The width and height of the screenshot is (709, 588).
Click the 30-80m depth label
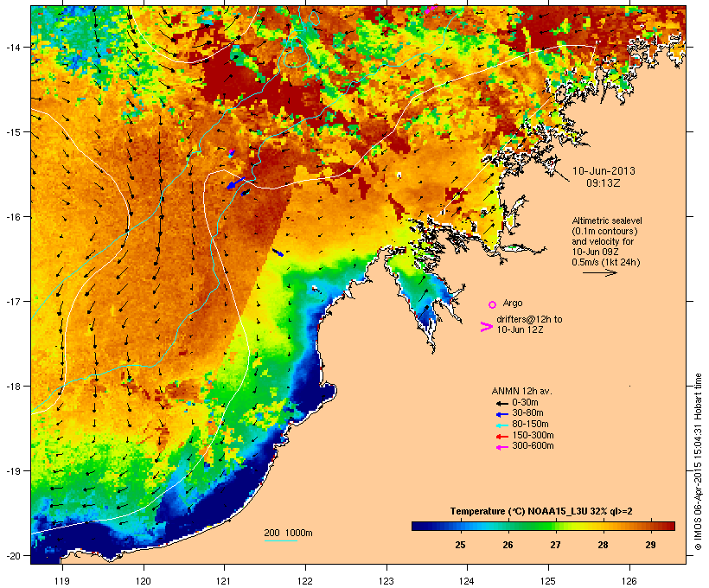[x=527, y=413]
